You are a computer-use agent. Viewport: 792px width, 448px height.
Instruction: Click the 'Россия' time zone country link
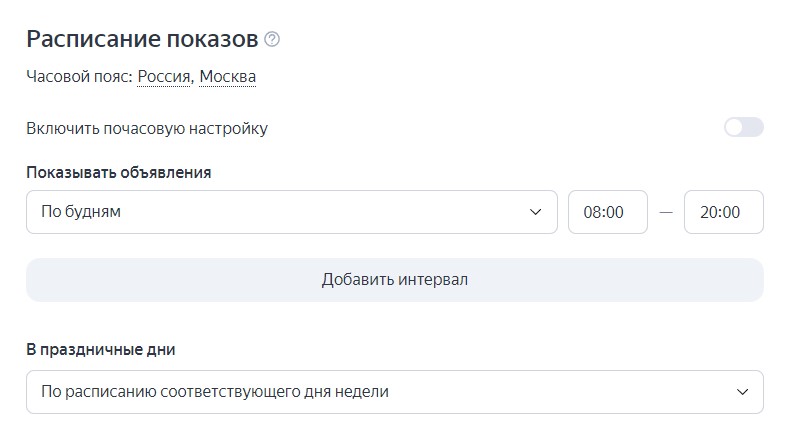(164, 76)
